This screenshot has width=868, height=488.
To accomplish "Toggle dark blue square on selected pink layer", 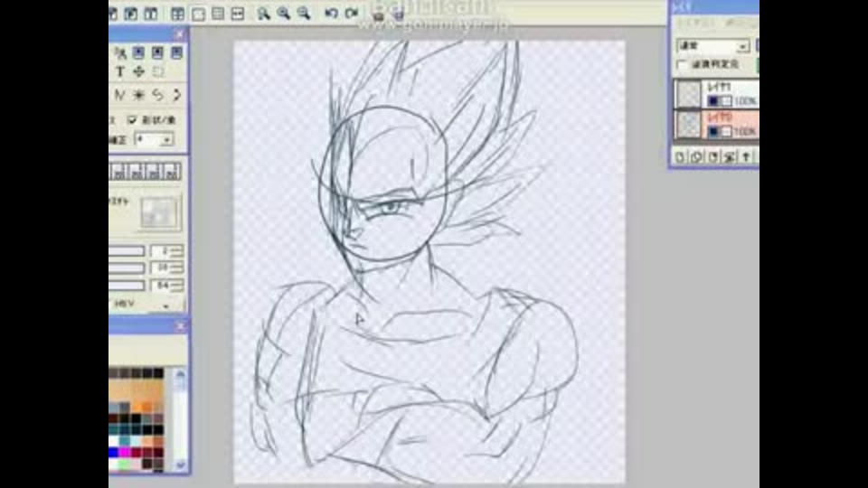I will (x=713, y=132).
